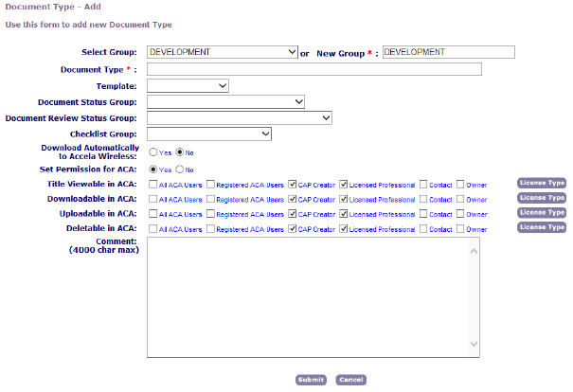Check Contact for Deletable in ACA

[423, 229]
